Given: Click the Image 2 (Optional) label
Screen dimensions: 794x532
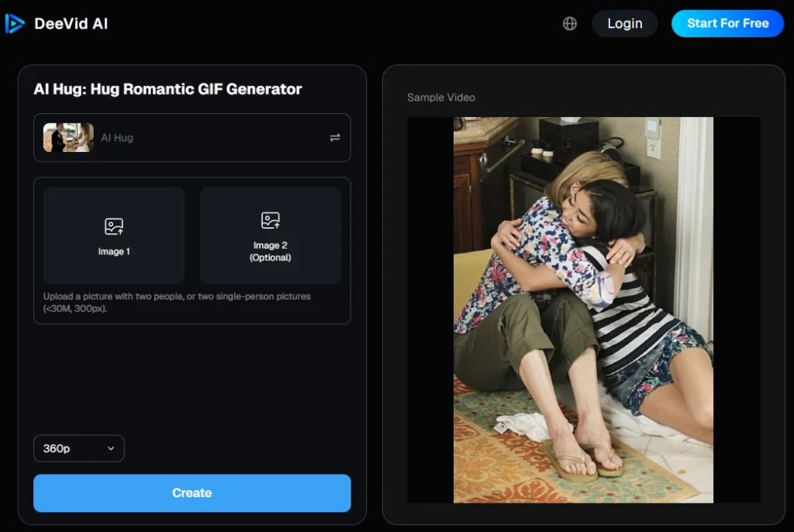Looking at the screenshot, I should 271,251.
